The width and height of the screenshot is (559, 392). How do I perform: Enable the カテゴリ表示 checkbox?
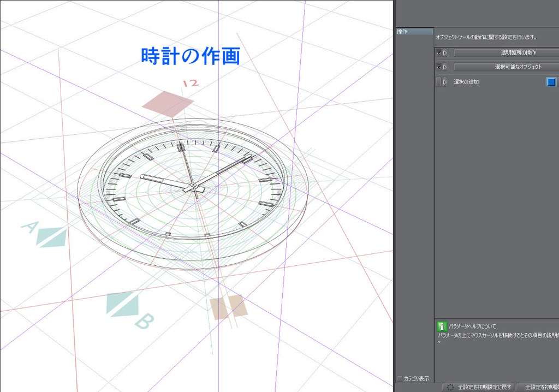coord(399,378)
